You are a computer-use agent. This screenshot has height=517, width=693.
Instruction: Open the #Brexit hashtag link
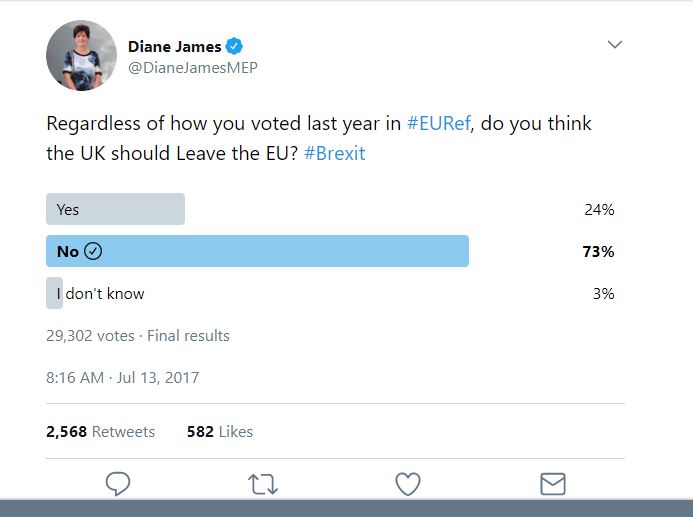[335, 153]
